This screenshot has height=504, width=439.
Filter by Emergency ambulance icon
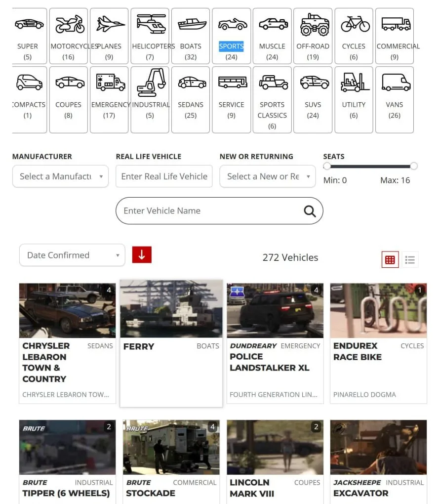tap(110, 83)
